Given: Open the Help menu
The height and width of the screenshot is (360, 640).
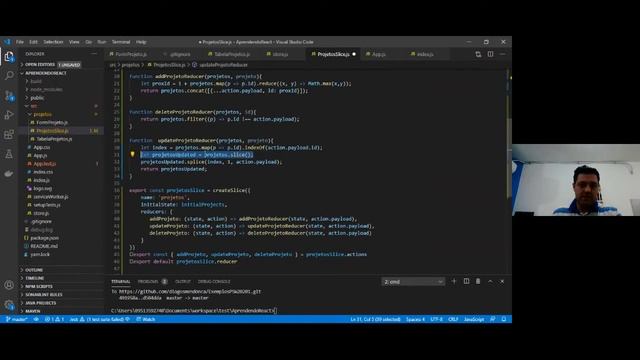Looking at the screenshot, I should 141,42.
